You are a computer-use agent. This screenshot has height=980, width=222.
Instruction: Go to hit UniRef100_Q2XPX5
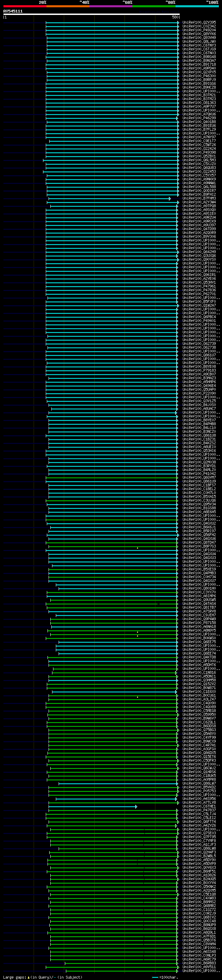(199, 72)
